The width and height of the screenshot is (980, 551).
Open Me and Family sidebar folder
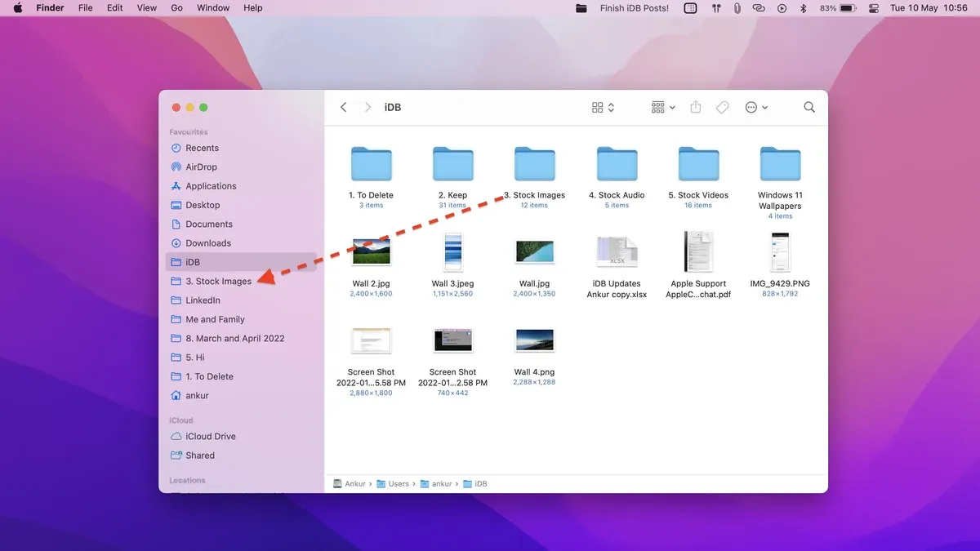pyautogui.click(x=240, y=319)
